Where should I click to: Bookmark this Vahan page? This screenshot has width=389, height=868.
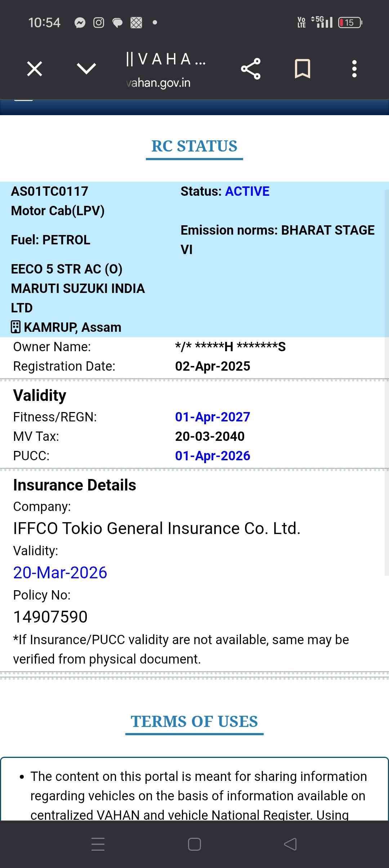coord(302,69)
